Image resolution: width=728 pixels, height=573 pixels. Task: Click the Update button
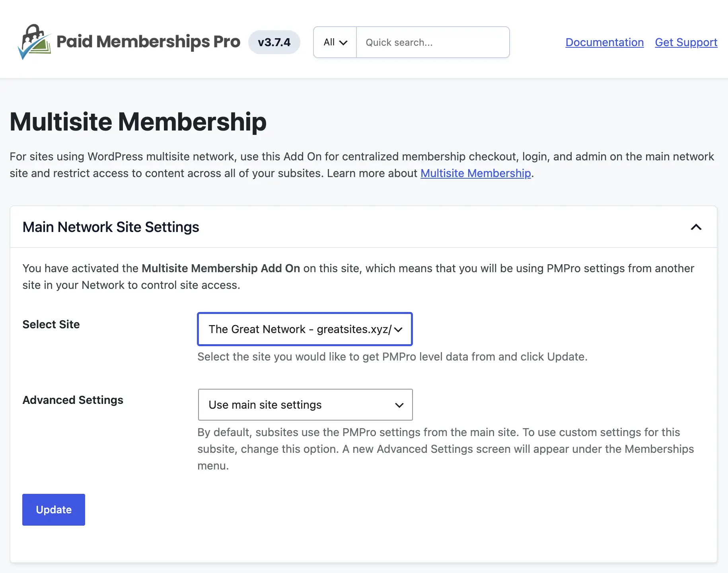click(54, 510)
